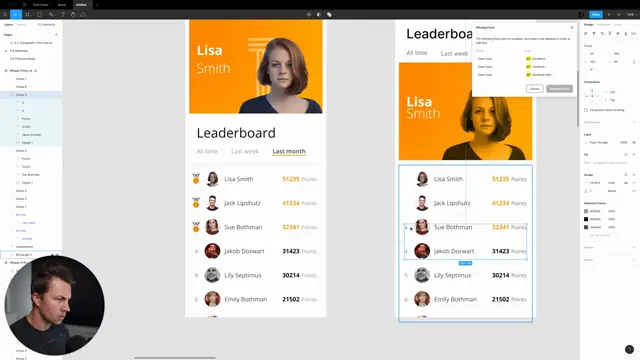Click align vertical centers icon

(x=618, y=33)
